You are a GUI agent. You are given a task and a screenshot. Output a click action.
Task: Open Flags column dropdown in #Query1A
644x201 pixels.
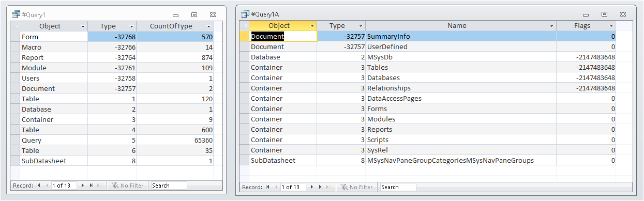click(x=611, y=25)
